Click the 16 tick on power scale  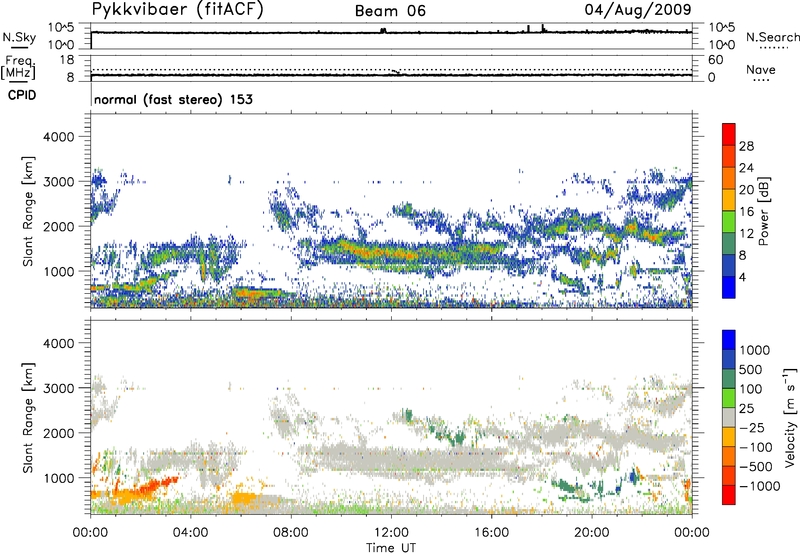point(746,212)
